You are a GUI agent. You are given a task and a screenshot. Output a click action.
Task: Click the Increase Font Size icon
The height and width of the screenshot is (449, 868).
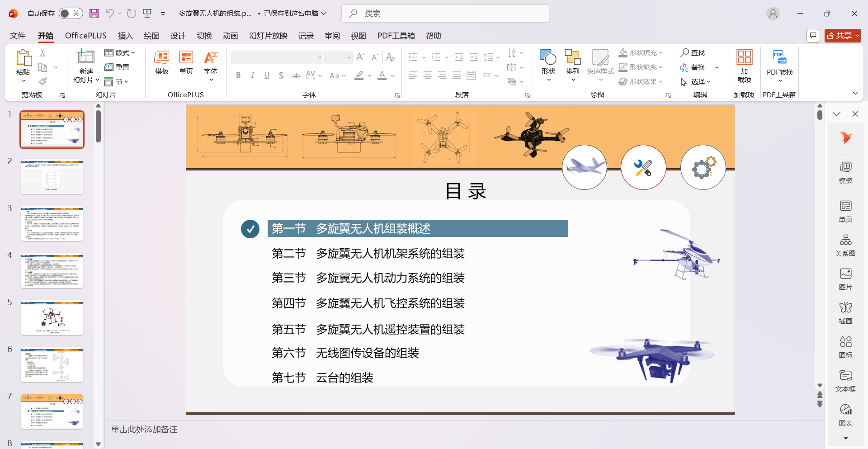360,57
